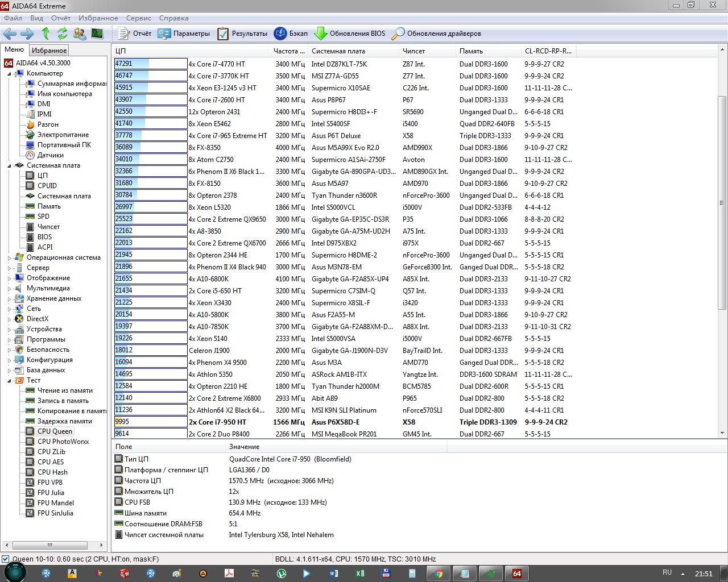
Task: Click the Back arrow in the toolbar
Action: [x=10, y=34]
